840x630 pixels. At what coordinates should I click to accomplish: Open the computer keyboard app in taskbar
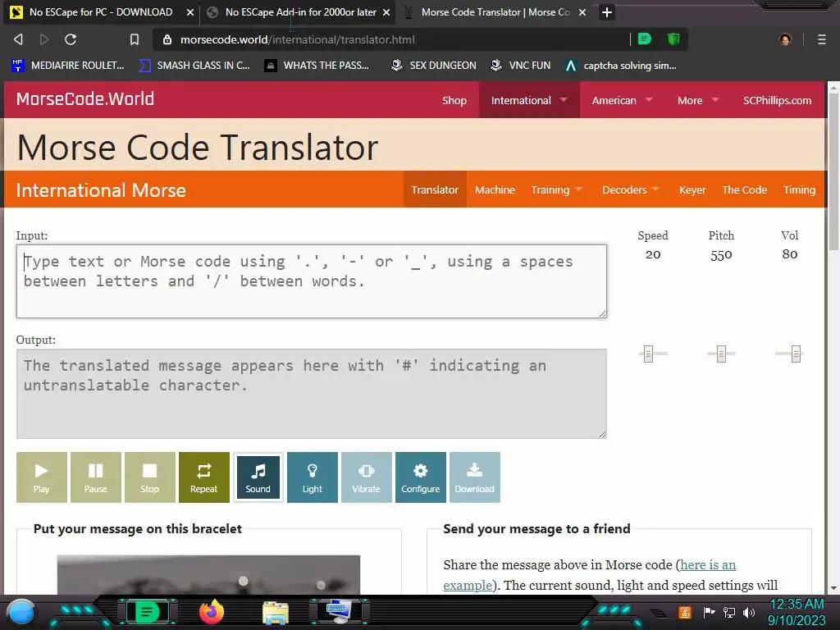[x=339, y=611]
